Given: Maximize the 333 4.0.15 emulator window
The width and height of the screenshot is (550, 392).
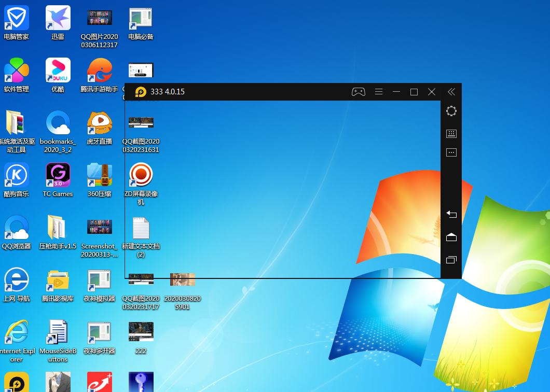Looking at the screenshot, I should click(x=414, y=92).
